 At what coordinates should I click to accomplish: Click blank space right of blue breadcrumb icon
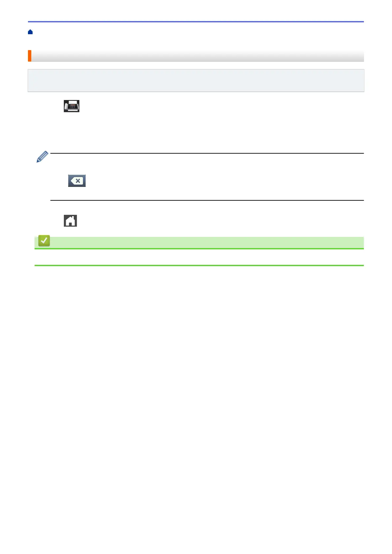coord(197,32)
